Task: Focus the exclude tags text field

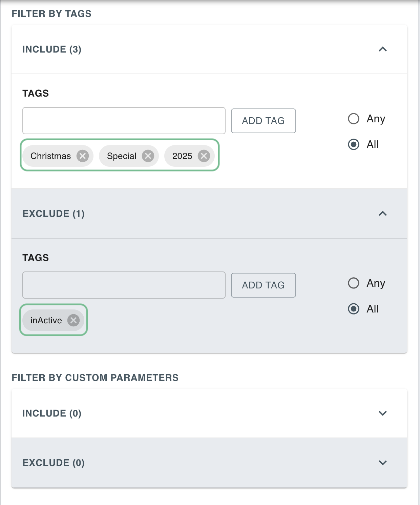Action: pyautogui.click(x=124, y=285)
